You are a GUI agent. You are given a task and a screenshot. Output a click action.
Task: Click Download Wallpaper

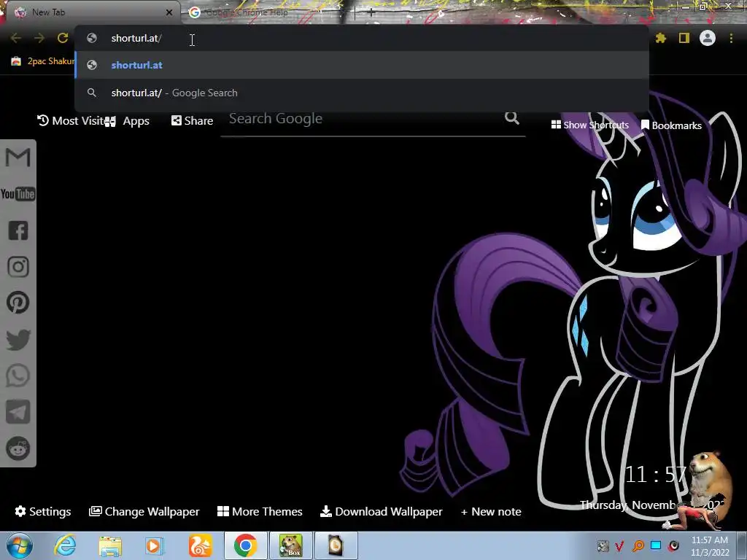tap(381, 511)
